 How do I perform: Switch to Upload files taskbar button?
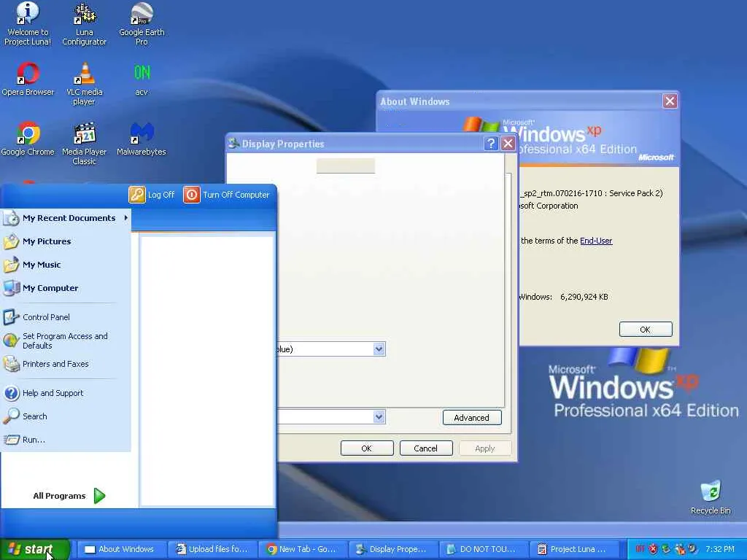(212, 549)
